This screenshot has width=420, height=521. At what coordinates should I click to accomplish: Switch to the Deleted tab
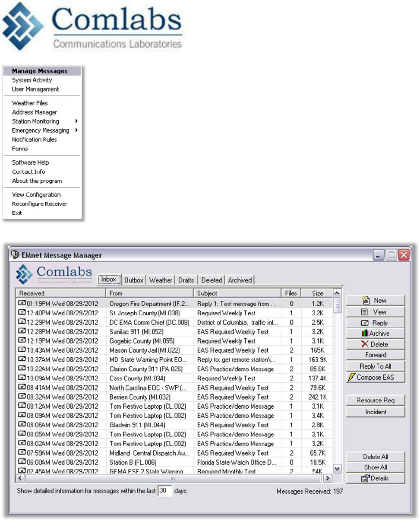pyautogui.click(x=212, y=280)
